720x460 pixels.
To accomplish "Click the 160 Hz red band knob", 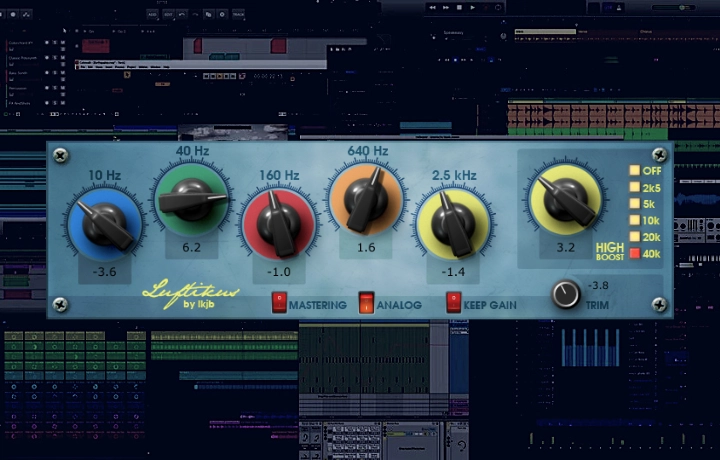I will click(279, 224).
